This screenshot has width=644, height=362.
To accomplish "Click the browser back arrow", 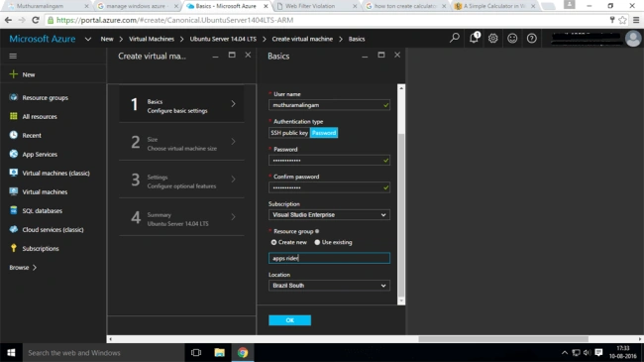I will tap(8, 20).
